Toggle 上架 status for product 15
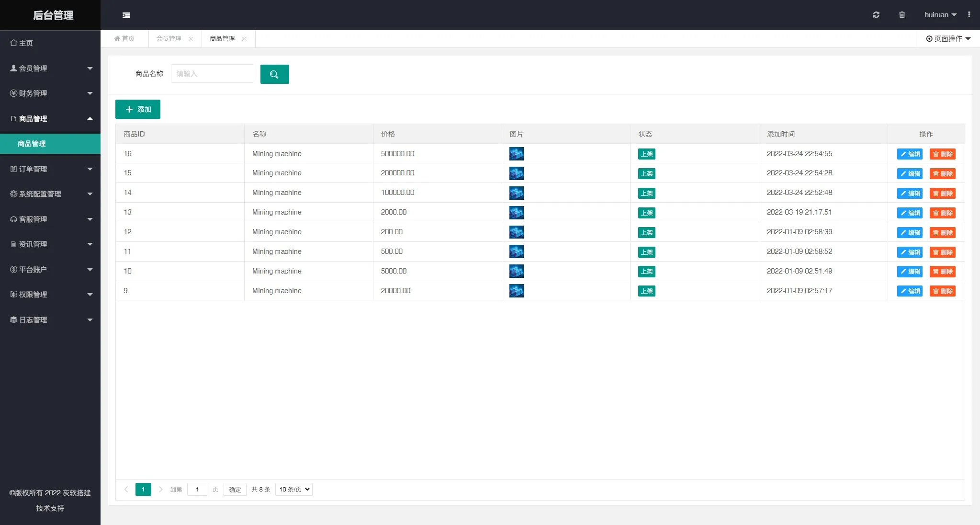Image resolution: width=980 pixels, height=525 pixels. [x=646, y=173]
